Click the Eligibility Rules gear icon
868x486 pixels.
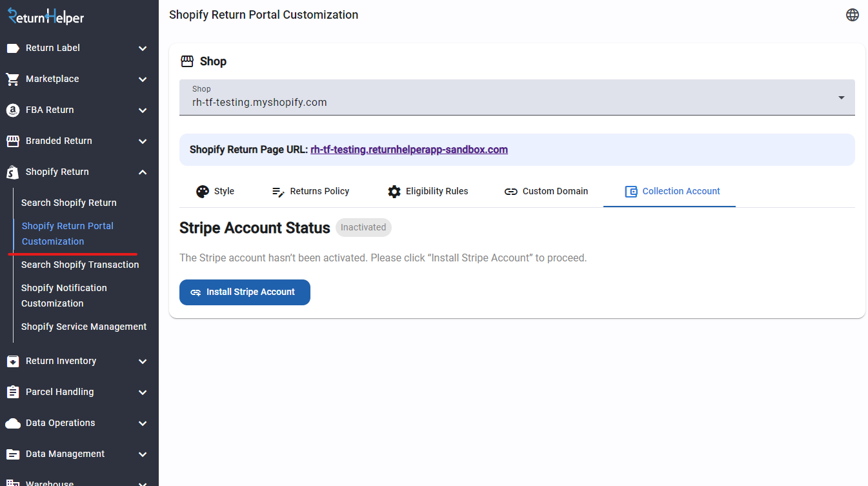click(394, 191)
